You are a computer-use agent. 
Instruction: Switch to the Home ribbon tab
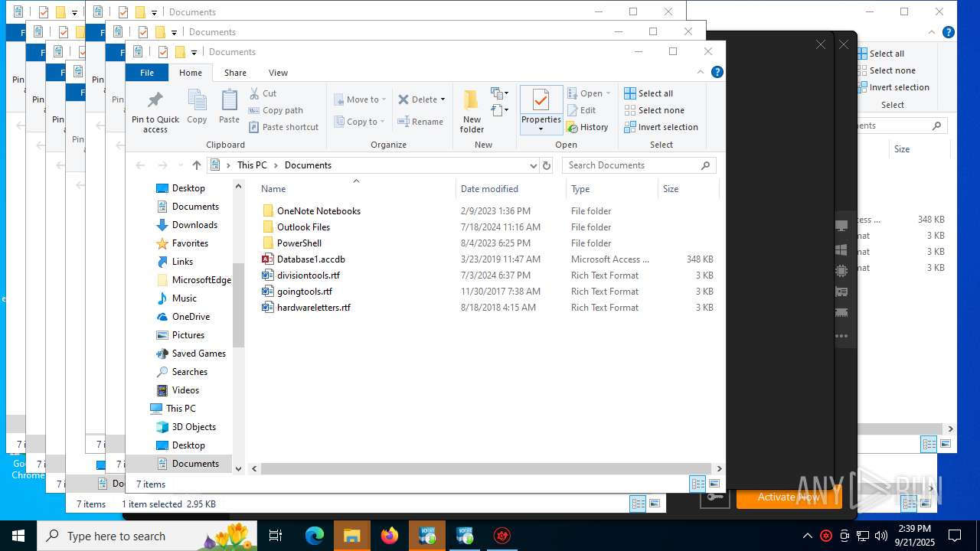[x=191, y=73]
